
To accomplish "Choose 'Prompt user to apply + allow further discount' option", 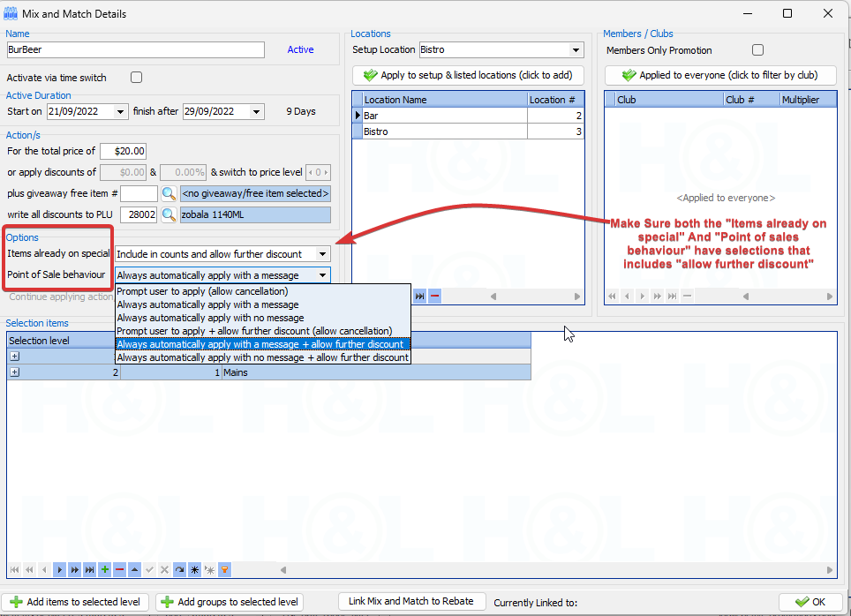I will click(263, 331).
